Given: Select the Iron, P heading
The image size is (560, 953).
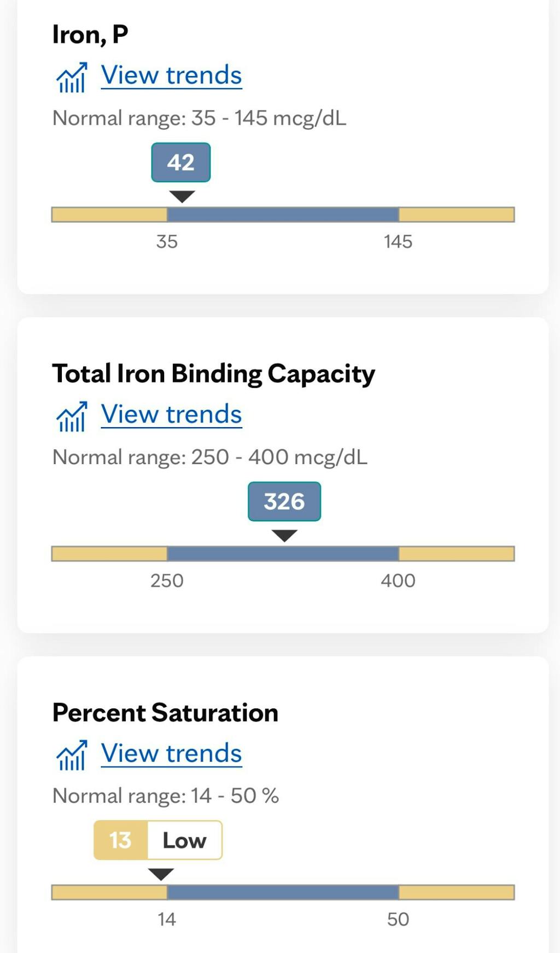Looking at the screenshot, I should [90, 34].
